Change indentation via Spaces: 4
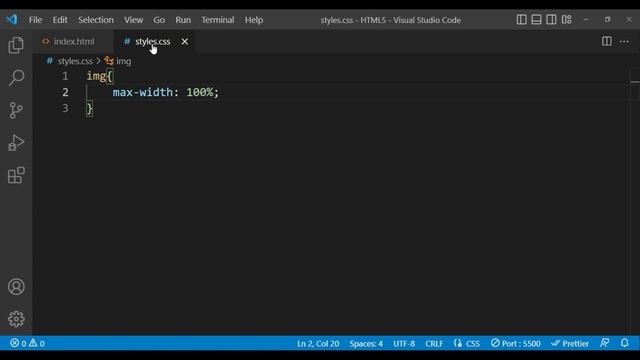Image resolution: width=640 pixels, height=360 pixels. click(366, 344)
